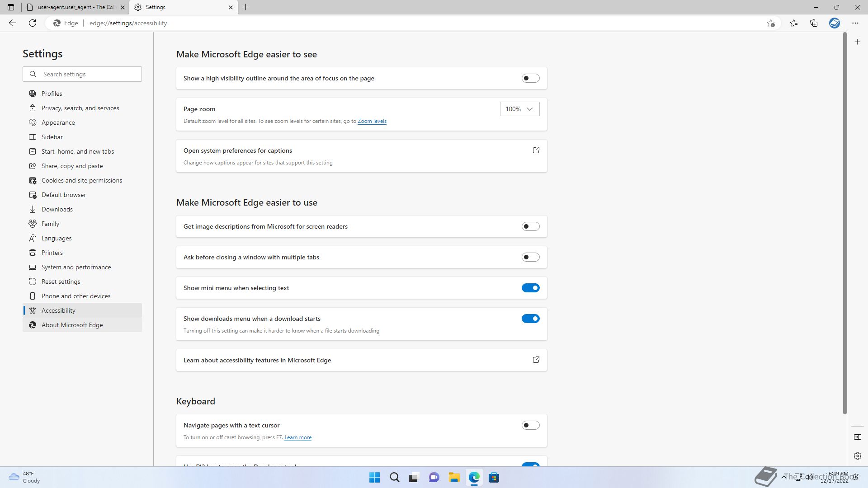868x488 pixels.
Task: Open system preferences for captions
Action: pyautogui.click(x=361, y=156)
